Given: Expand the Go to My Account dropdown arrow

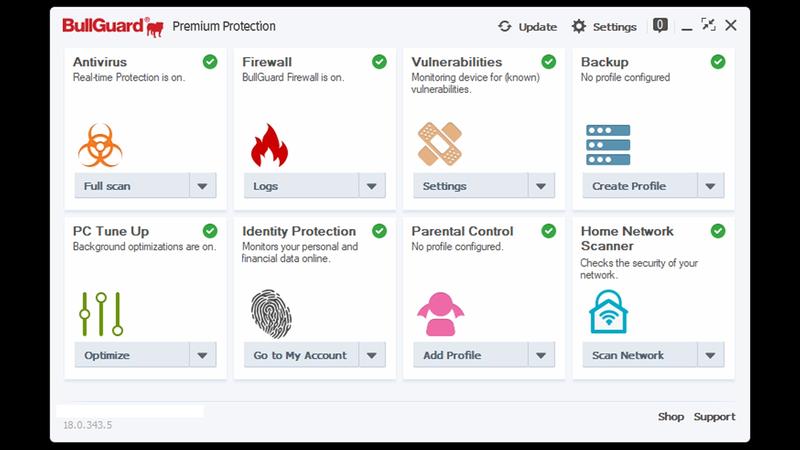Looking at the screenshot, I should (x=372, y=355).
